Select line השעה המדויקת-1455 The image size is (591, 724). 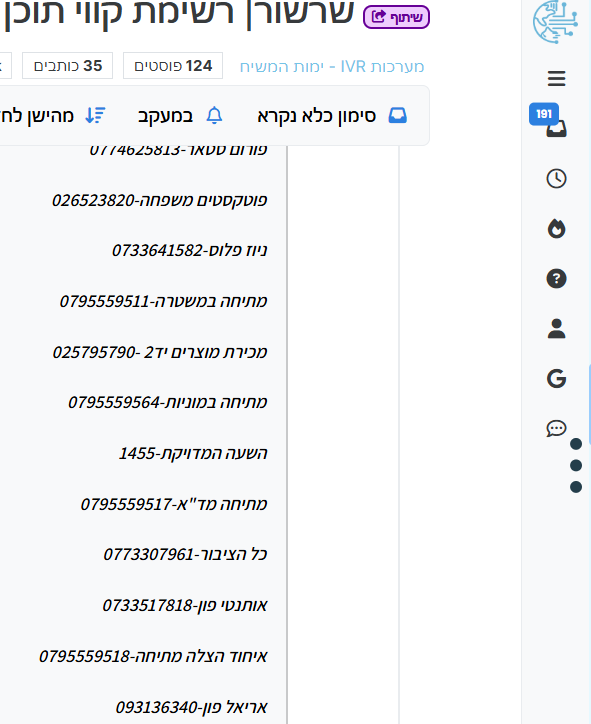click(x=193, y=453)
